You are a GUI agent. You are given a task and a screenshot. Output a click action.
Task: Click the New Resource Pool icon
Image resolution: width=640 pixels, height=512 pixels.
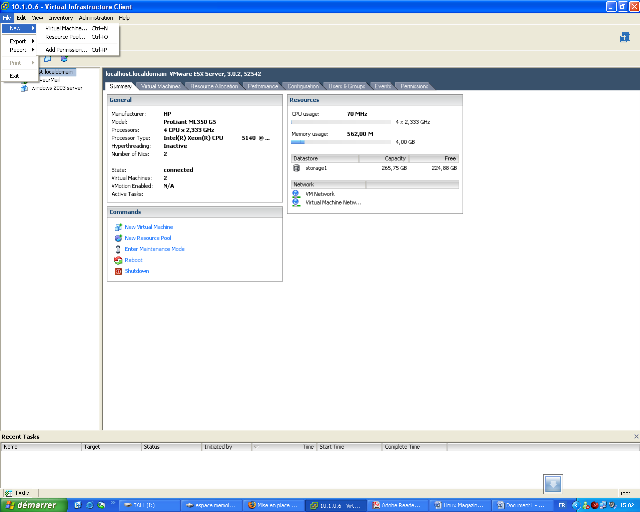(x=118, y=238)
